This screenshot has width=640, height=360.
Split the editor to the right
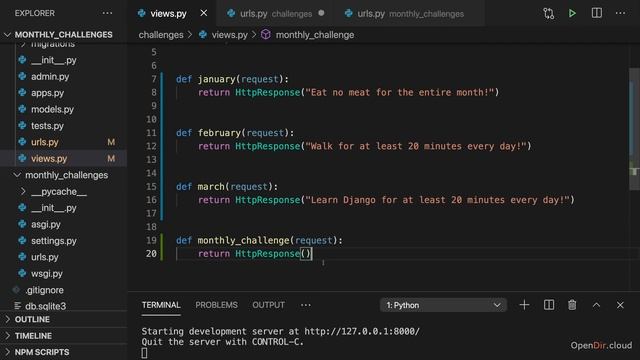pos(597,13)
